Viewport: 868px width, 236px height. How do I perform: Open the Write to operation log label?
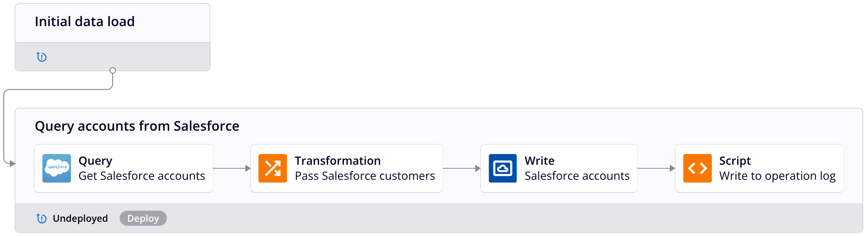point(777,176)
